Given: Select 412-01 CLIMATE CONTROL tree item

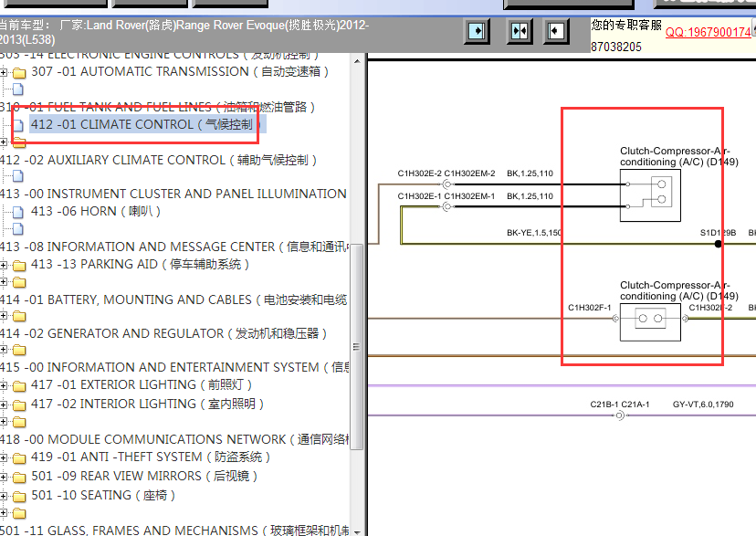Looking at the screenshot, I should (x=146, y=124).
